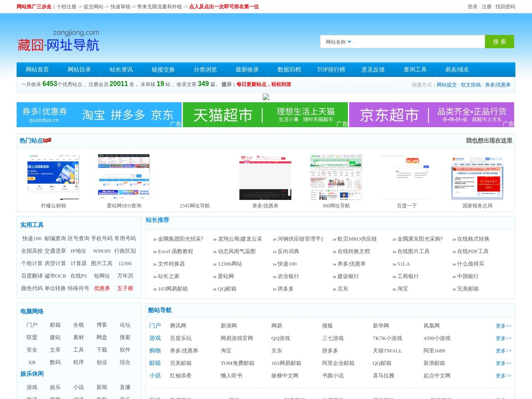
Task: Click the 360网址导航 preview image
Action: [x=336, y=177]
